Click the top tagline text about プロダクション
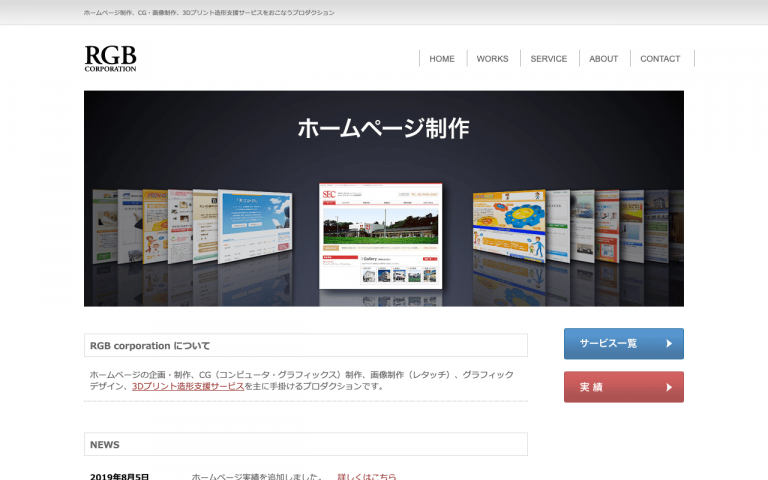The width and height of the screenshot is (768, 480). (209, 13)
